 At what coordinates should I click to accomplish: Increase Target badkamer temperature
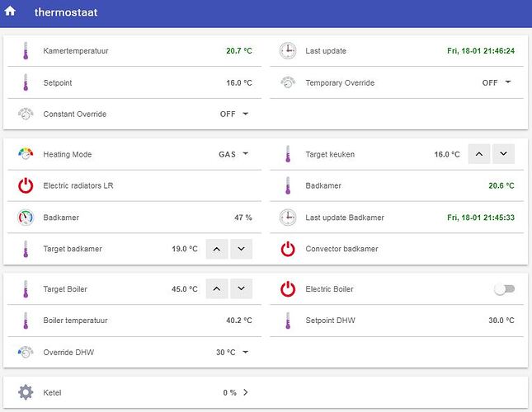tap(217, 249)
